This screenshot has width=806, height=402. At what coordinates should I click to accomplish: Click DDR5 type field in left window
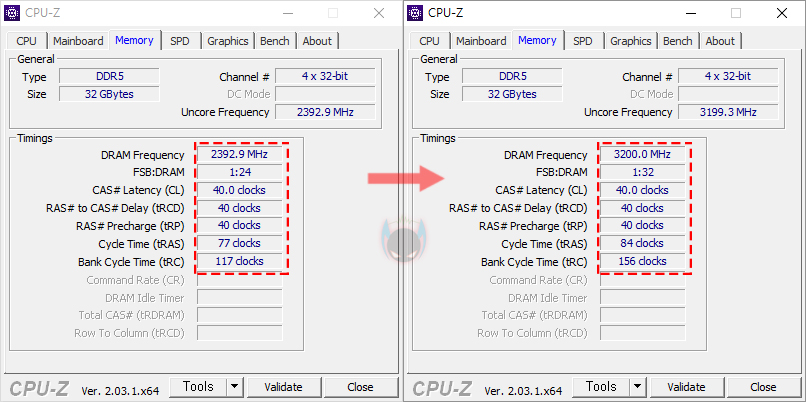(109, 77)
